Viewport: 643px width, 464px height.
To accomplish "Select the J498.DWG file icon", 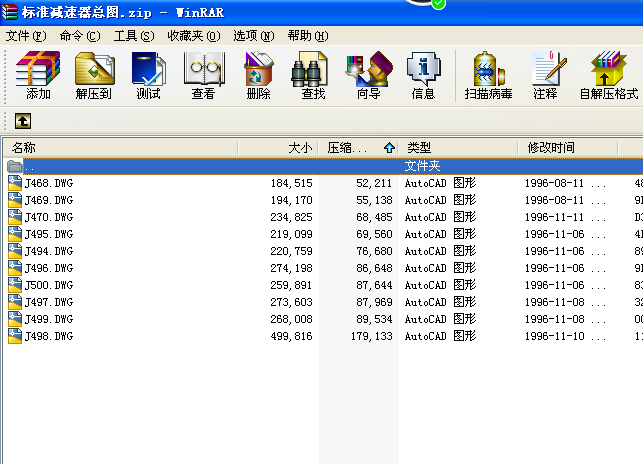I will (15, 336).
